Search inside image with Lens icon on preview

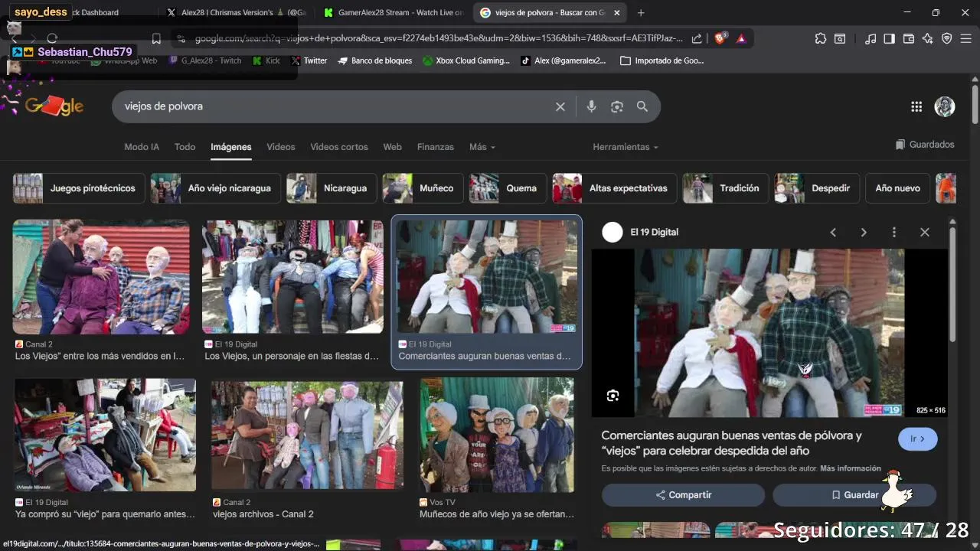coord(612,396)
